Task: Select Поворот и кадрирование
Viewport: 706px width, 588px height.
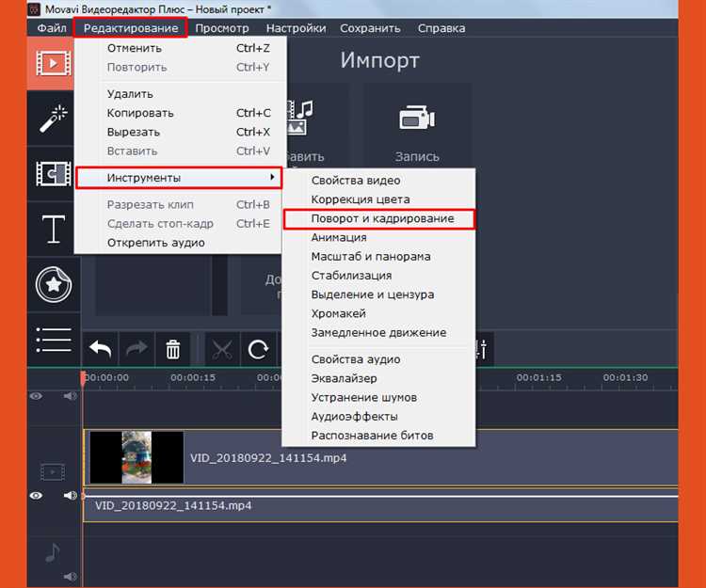Action: click(x=378, y=218)
